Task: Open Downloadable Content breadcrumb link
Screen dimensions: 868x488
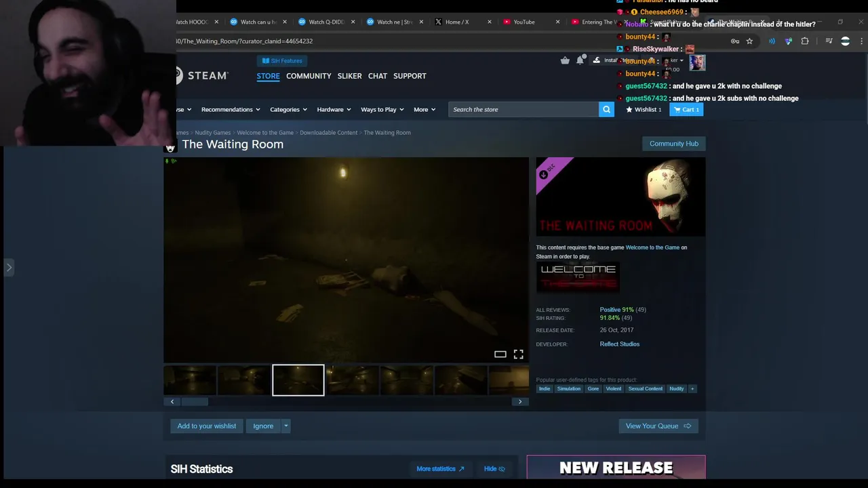Action: click(x=328, y=133)
